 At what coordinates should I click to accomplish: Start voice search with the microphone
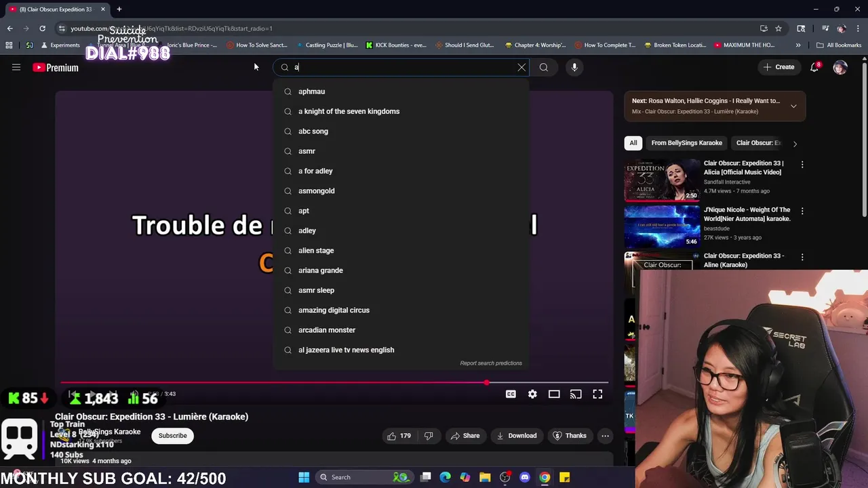pyautogui.click(x=574, y=67)
